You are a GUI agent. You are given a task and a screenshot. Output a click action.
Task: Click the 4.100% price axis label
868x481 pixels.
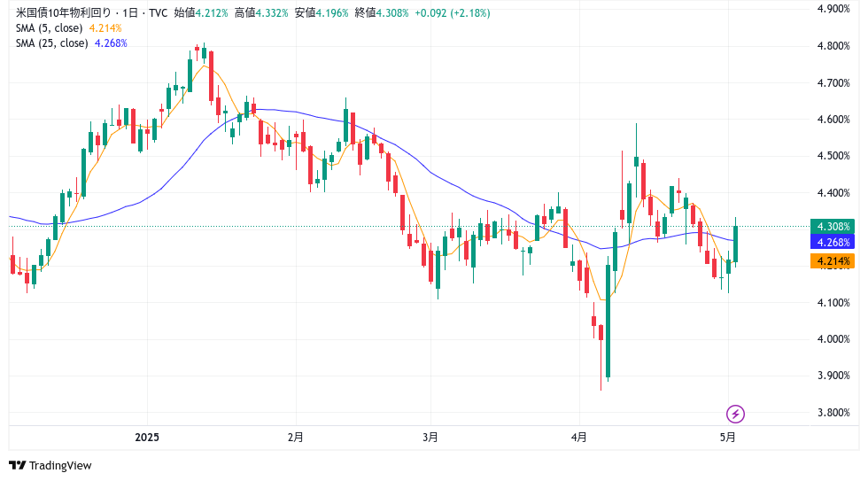point(833,303)
